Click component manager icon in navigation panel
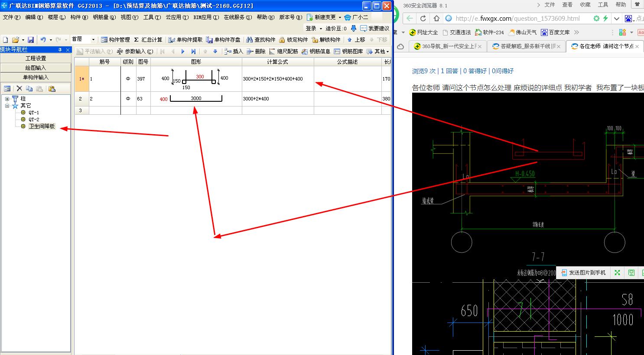Viewport: 644px width, 355px height. [7, 89]
